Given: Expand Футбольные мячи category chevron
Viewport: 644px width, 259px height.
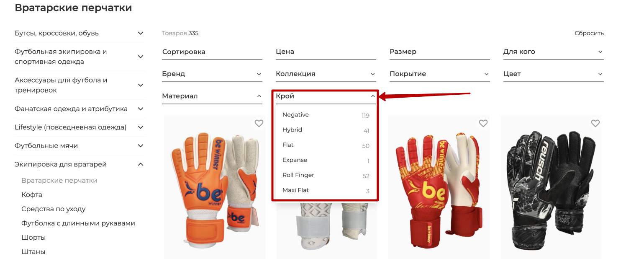Looking at the screenshot, I should pos(141,146).
